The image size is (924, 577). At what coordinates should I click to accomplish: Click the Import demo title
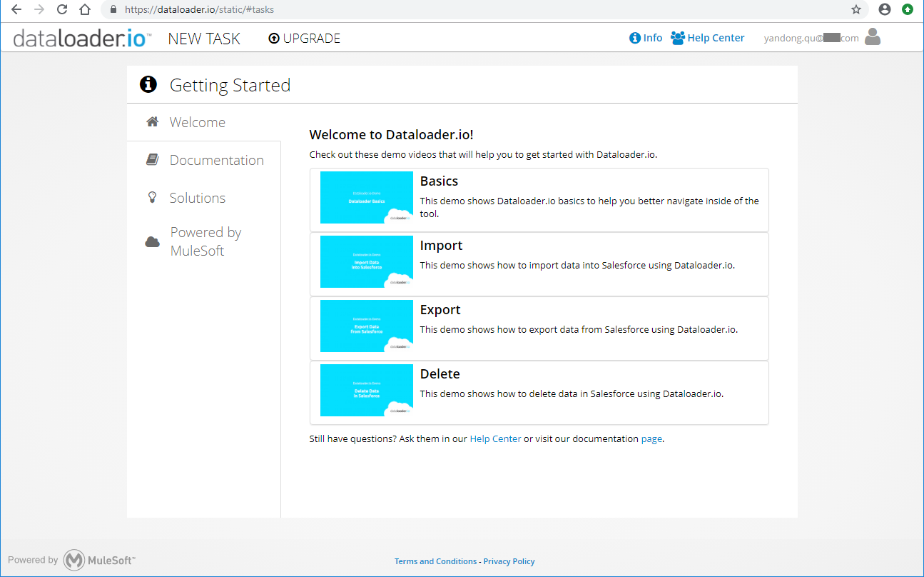[441, 246]
